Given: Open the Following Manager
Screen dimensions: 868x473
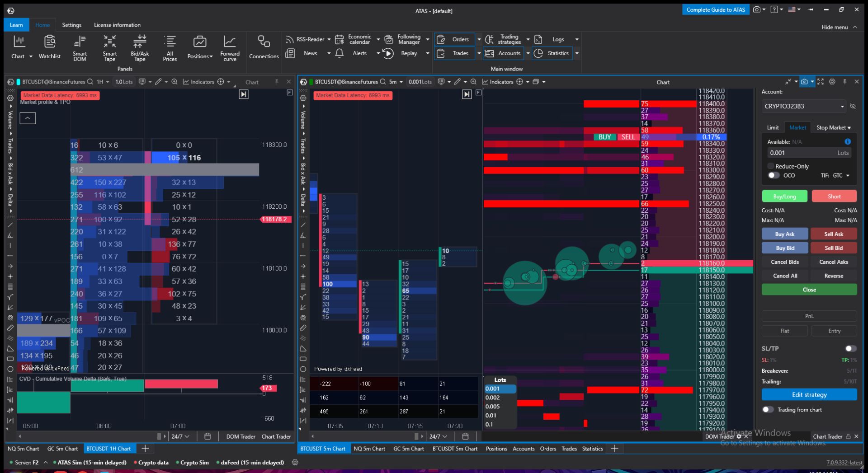Looking at the screenshot, I should coord(402,39).
